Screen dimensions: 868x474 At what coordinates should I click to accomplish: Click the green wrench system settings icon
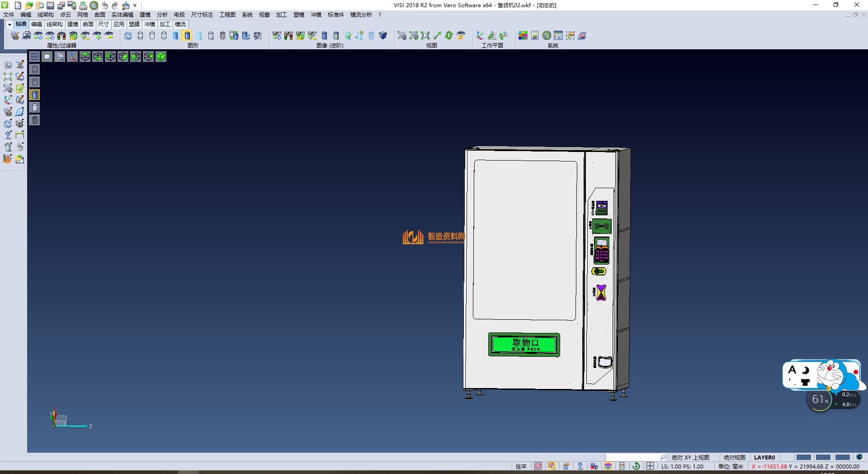[x=547, y=36]
